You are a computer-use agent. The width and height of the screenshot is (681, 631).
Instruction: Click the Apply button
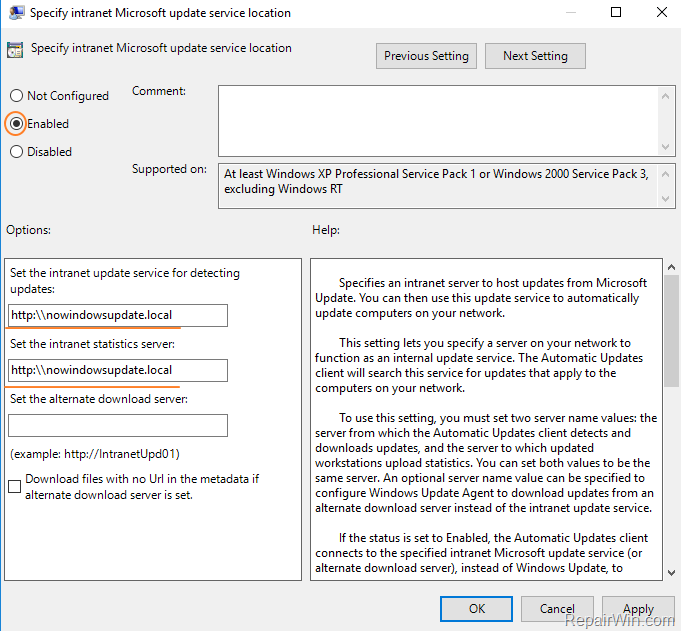pos(638,609)
